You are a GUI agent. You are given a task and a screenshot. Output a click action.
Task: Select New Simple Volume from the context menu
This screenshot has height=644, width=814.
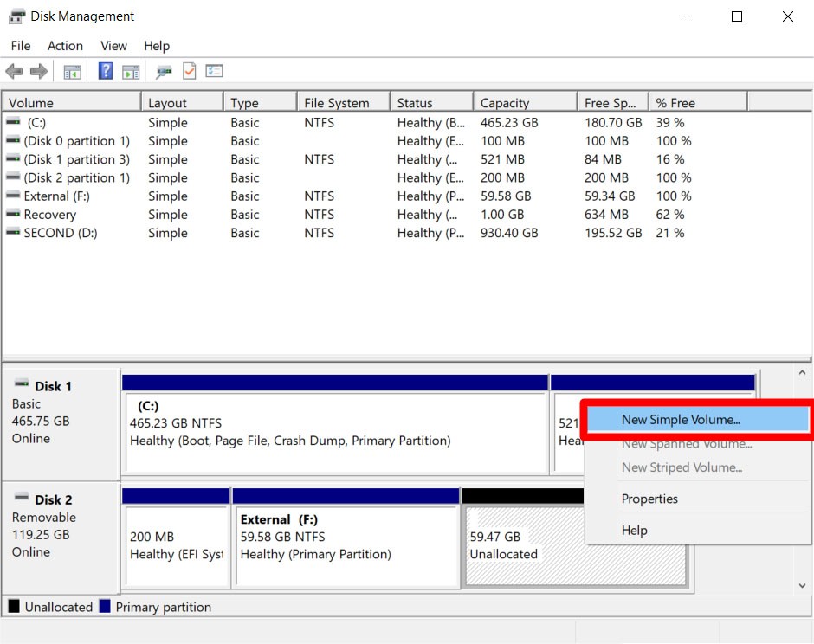click(696, 420)
